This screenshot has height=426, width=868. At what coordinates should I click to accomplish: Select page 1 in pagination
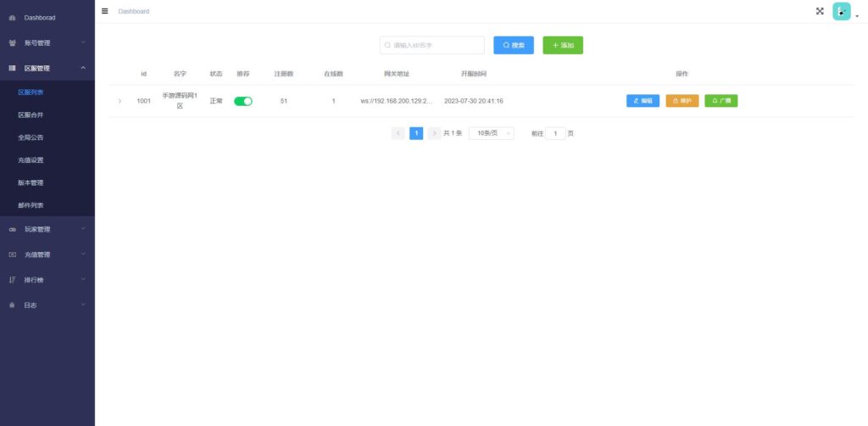point(416,133)
